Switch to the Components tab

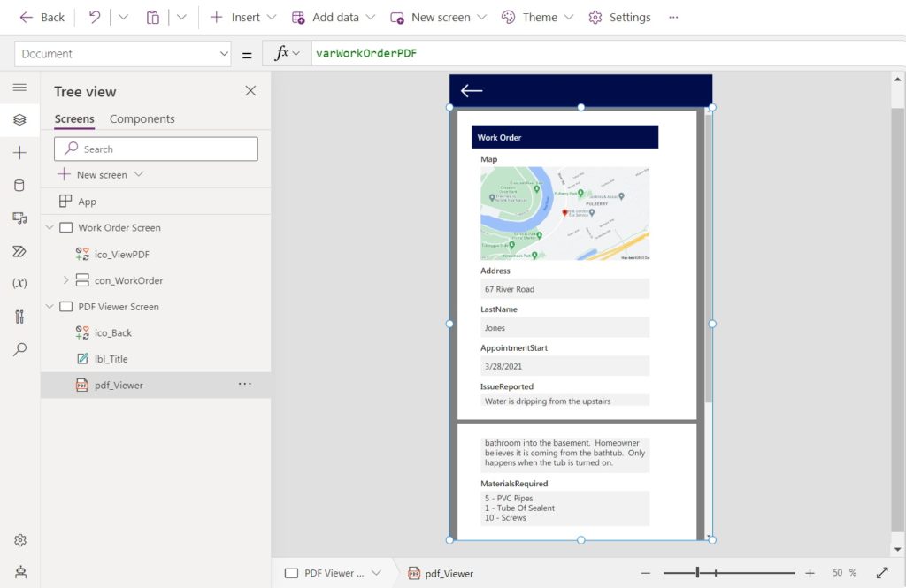(142, 118)
